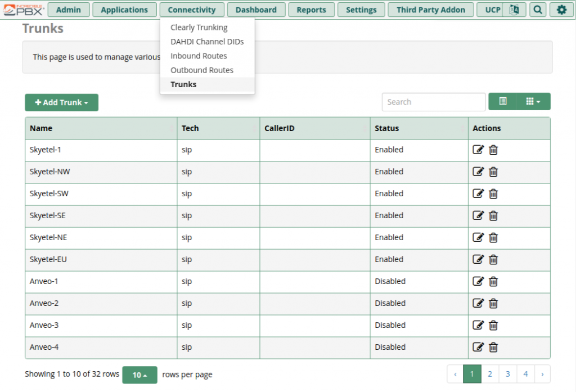Viewport: 576px width, 392px height.
Task: Click the Skyetel-NW trunk name
Action: 49,172
